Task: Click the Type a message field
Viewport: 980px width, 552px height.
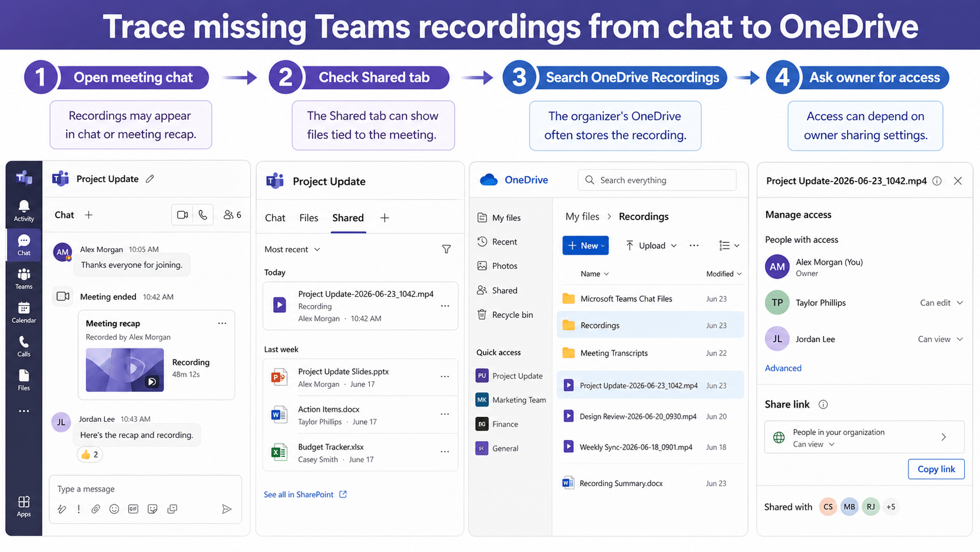Action: point(145,489)
